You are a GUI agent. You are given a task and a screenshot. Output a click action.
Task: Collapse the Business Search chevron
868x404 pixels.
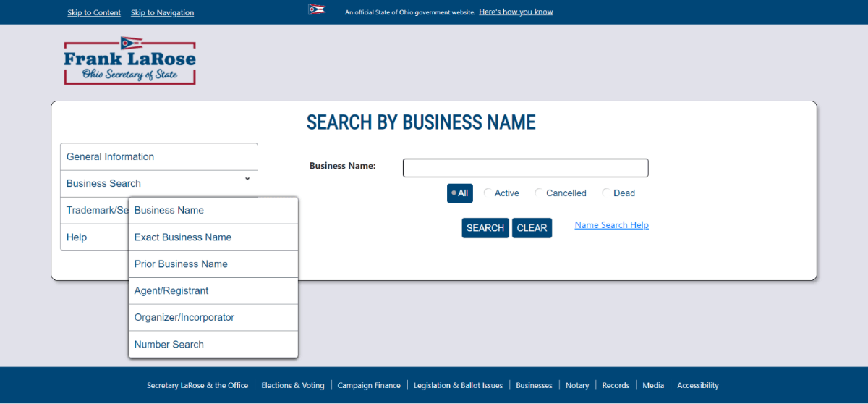247,178
